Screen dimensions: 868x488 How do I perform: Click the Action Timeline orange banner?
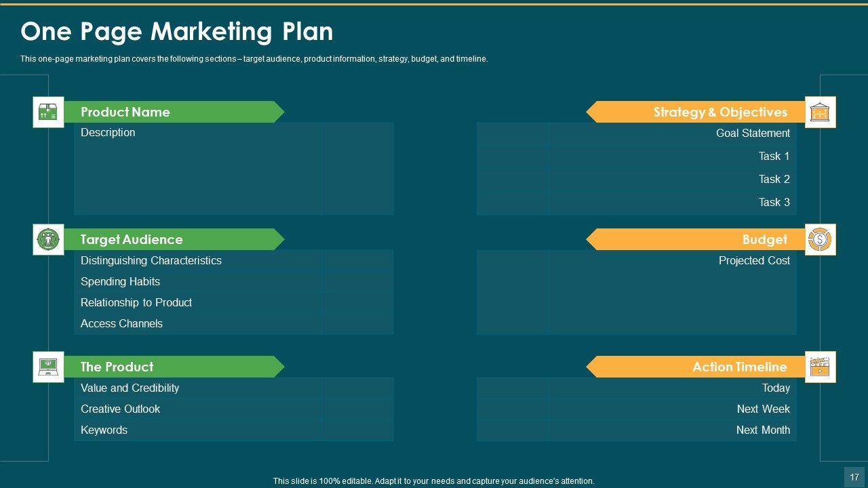tap(695, 367)
